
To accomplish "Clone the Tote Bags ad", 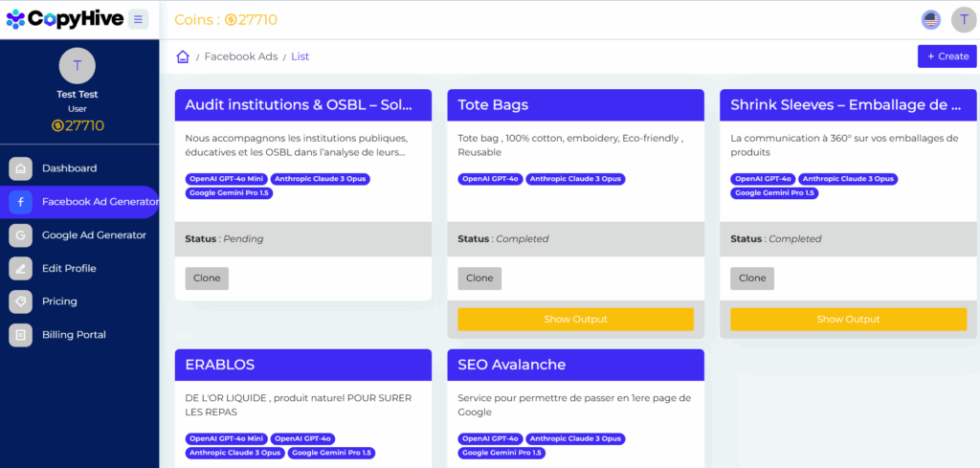I will pos(479,279).
